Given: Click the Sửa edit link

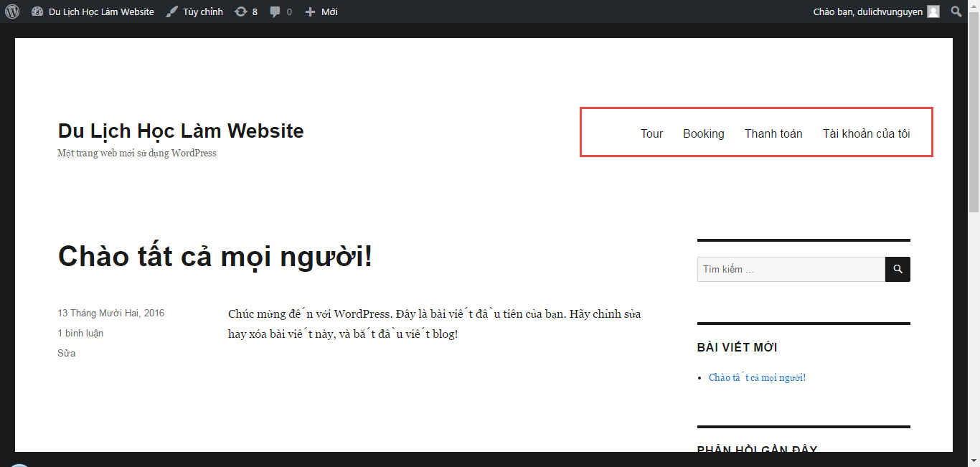Looking at the screenshot, I should (x=65, y=352).
